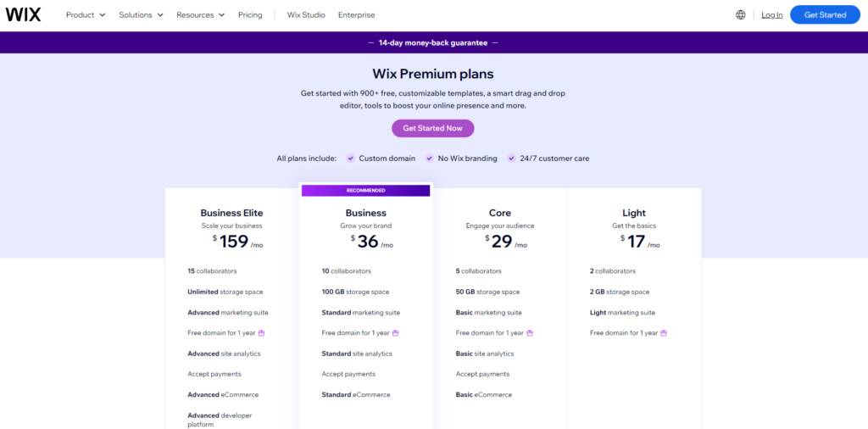Select the Business Elite plan heading
The image size is (868, 429).
coord(232,213)
